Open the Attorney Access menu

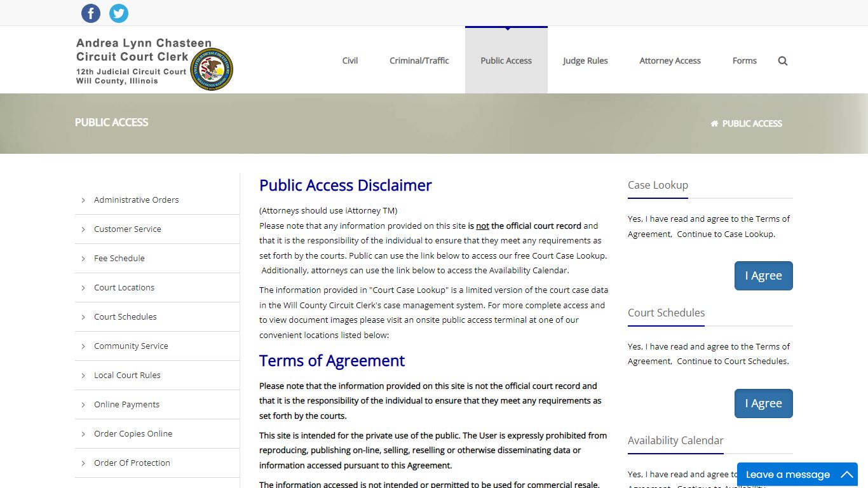point(670,61)
